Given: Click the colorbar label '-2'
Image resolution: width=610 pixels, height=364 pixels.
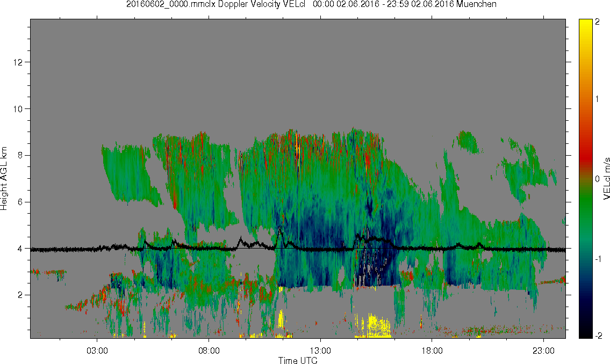Looking at the screenshot, I should coord(599,336).
